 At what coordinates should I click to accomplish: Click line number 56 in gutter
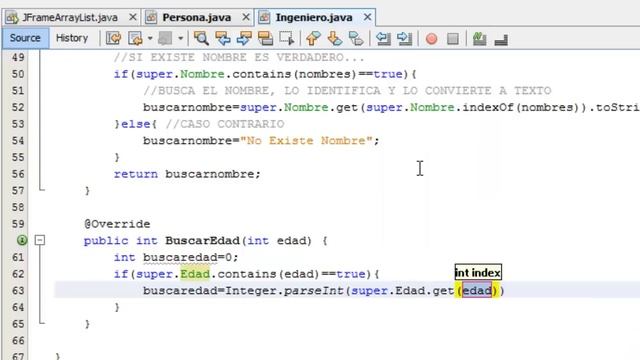pyautogui.click(x=18, y=174)
